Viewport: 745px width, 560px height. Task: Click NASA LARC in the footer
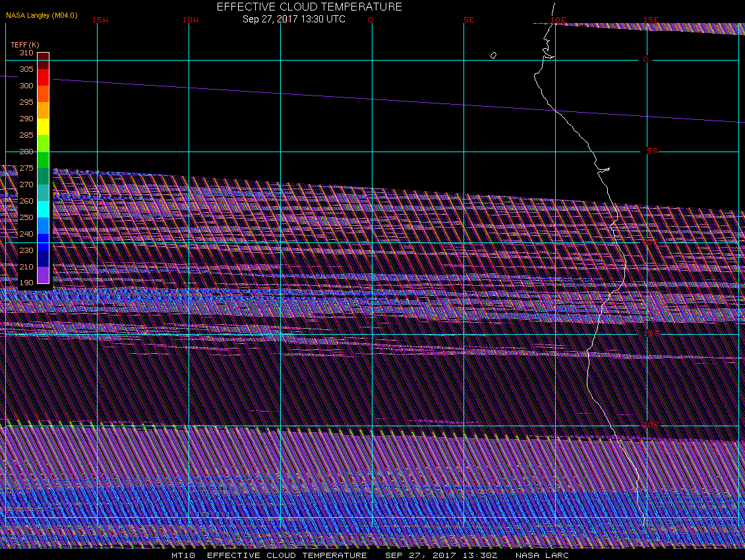[542, 555]
